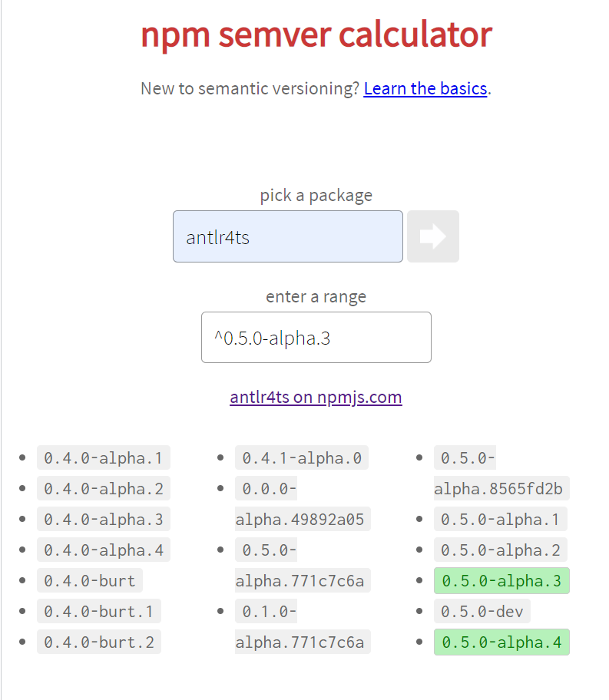Screen dimensions: 609x700
Task: Click the enter a range input
Action: 316,337
